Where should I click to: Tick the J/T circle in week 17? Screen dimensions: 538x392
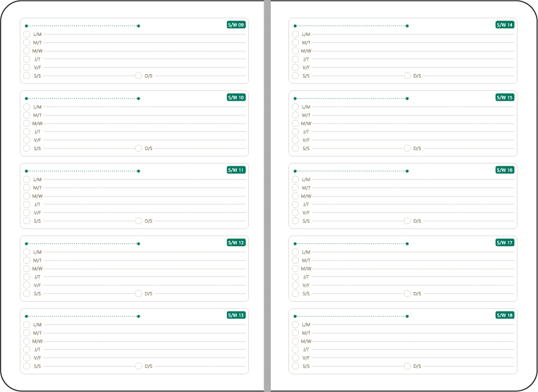[x=295, y=277]
